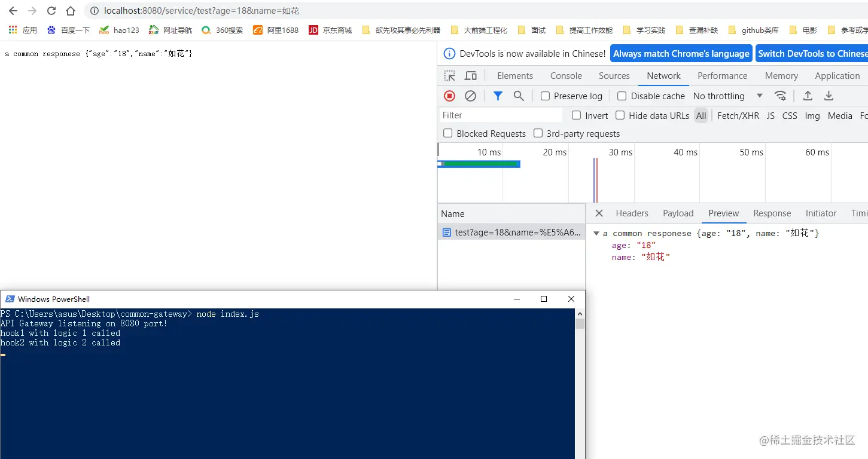Open the 学习实践 bookmark folder
This screenshot has width=868, height=459.
click(x=644, y=30)
